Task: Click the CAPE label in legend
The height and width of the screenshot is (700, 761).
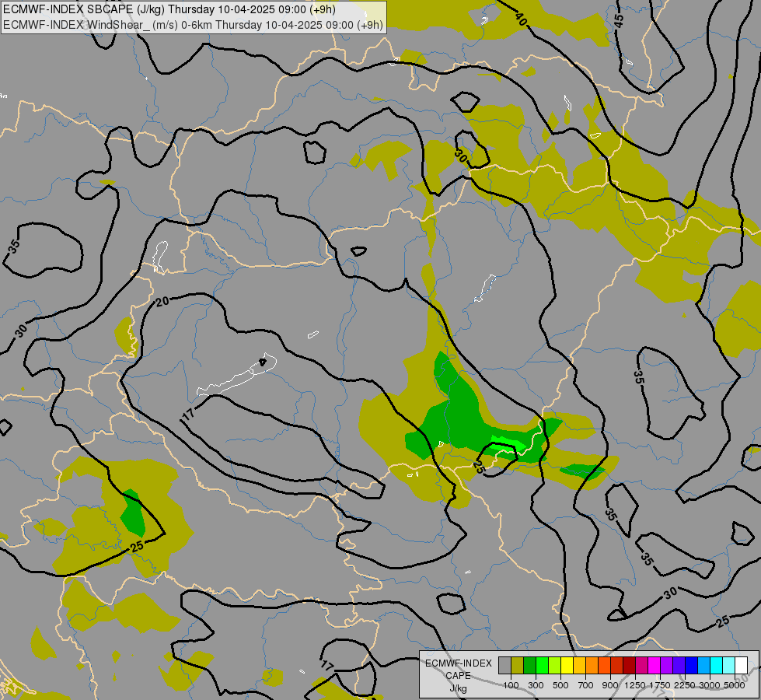Action: click(458, 676)
